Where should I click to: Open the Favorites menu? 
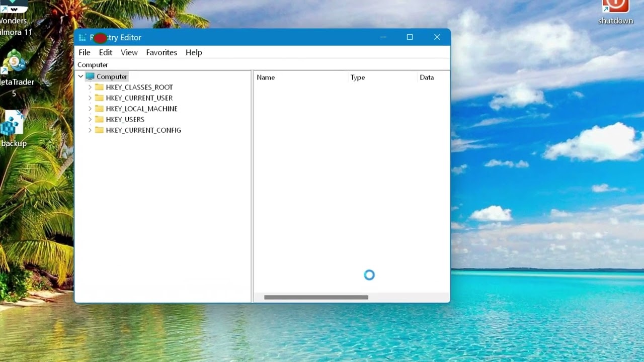point(162,52)
